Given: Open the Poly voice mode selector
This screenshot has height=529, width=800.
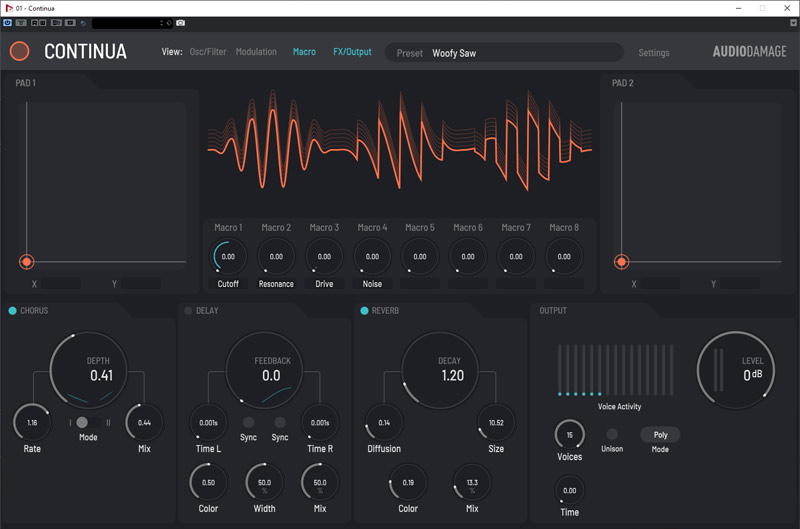Looking at the screenshot, I should click(x=660, y=435).
